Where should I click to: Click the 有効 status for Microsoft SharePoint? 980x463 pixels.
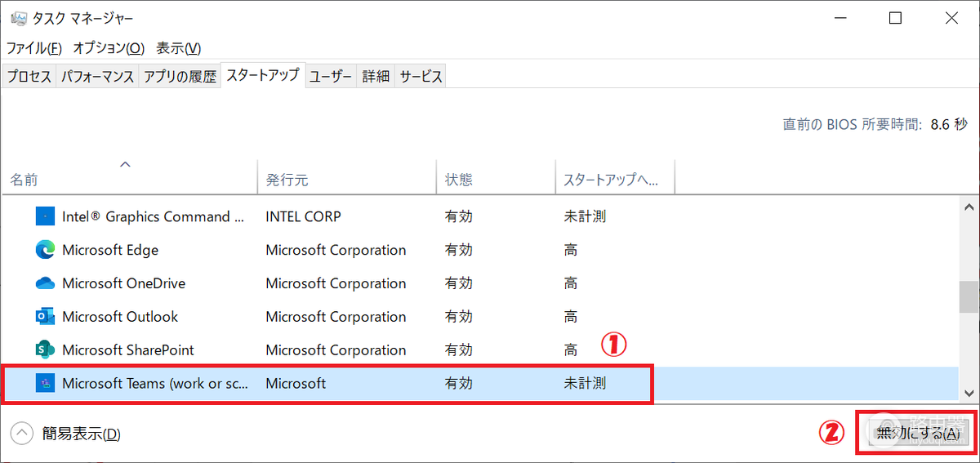459,350
